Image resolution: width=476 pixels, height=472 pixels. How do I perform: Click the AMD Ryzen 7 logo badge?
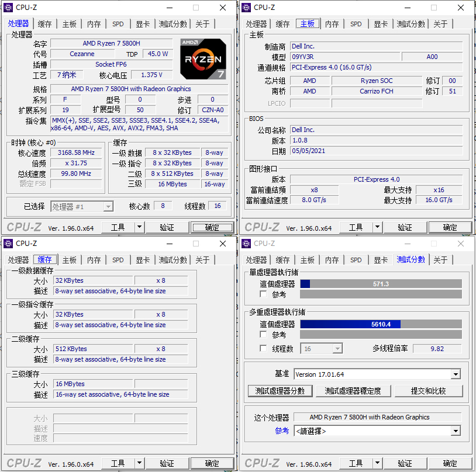point(203,59)
